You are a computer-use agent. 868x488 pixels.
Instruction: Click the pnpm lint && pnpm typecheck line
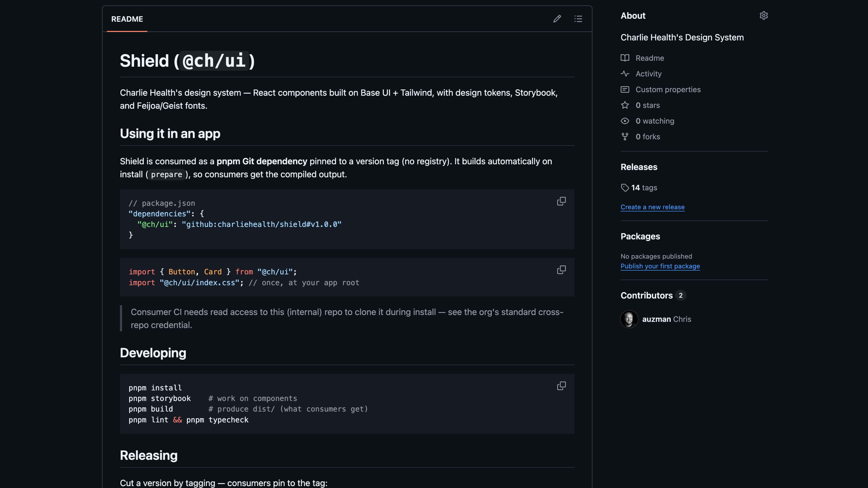[x=188, y=420]
